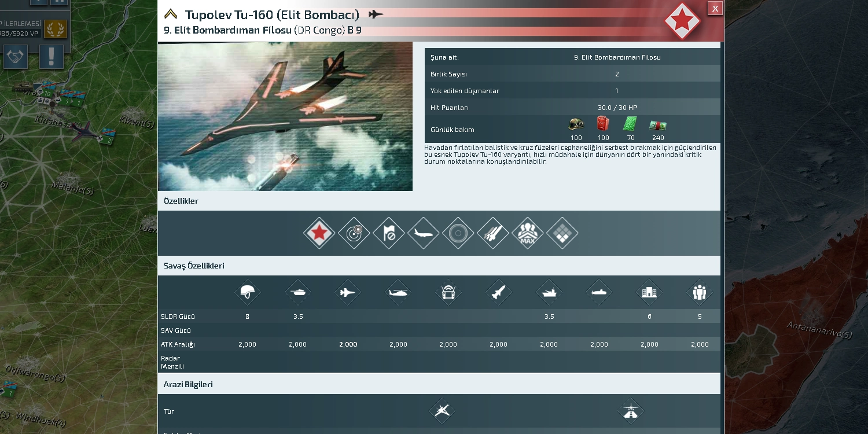Click the 'Savaş Özellikleri' section heading
This screenshot has height=434, width=868.
click(194, 266)
